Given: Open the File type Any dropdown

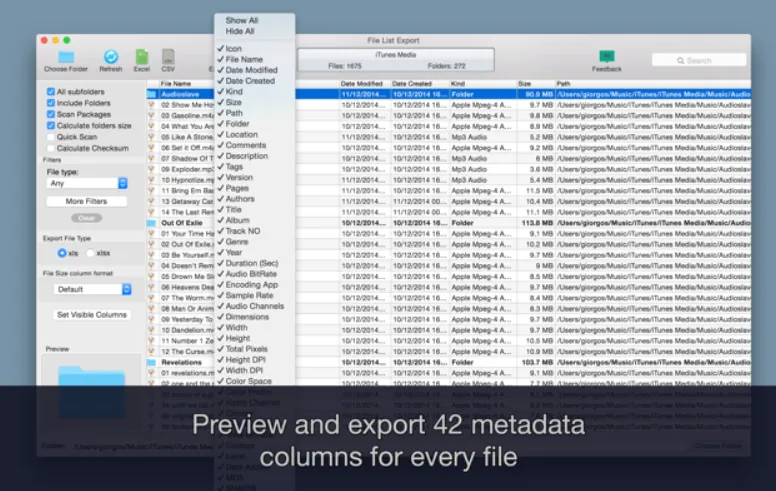Looking at the screenshot, I should click(x=87, y=183).
